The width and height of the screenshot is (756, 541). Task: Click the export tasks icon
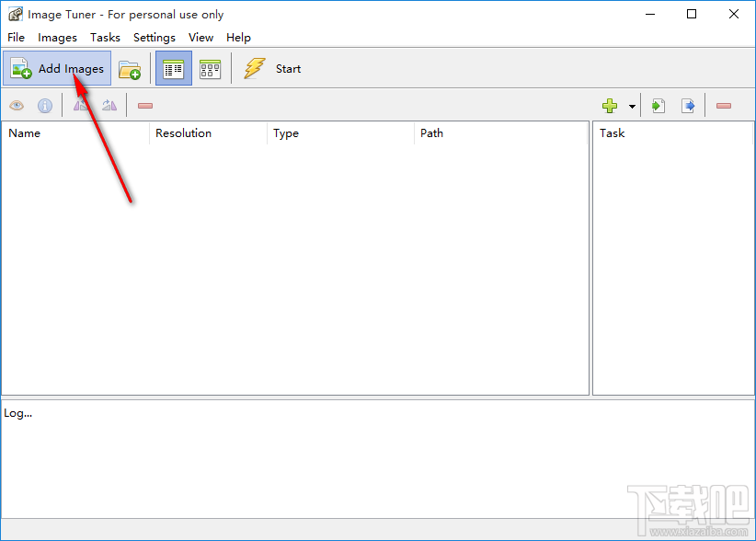point(688,106)
